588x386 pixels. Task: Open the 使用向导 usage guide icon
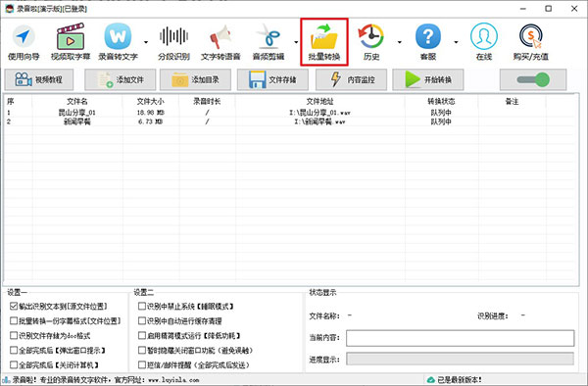coord(24,42)
